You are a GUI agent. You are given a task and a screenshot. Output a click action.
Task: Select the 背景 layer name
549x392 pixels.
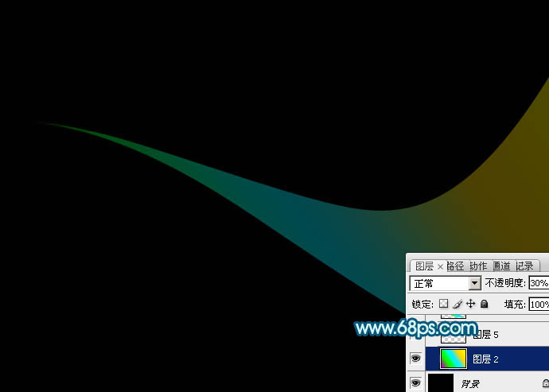(470, 384)
